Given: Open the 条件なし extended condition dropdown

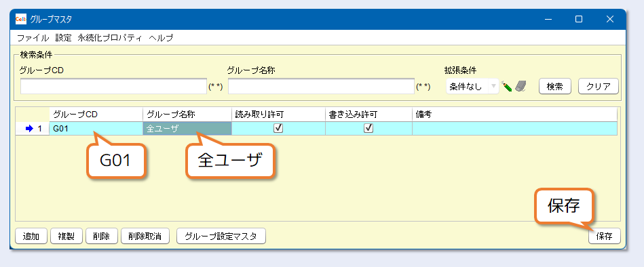Looking at the screenshot, I should (x=472, y=87).
